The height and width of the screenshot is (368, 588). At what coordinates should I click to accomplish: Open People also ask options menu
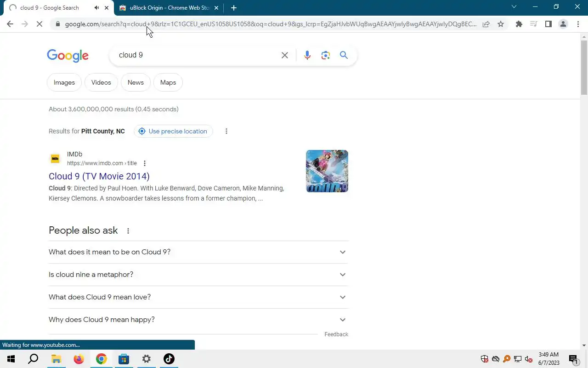click(x=128, y=231)
